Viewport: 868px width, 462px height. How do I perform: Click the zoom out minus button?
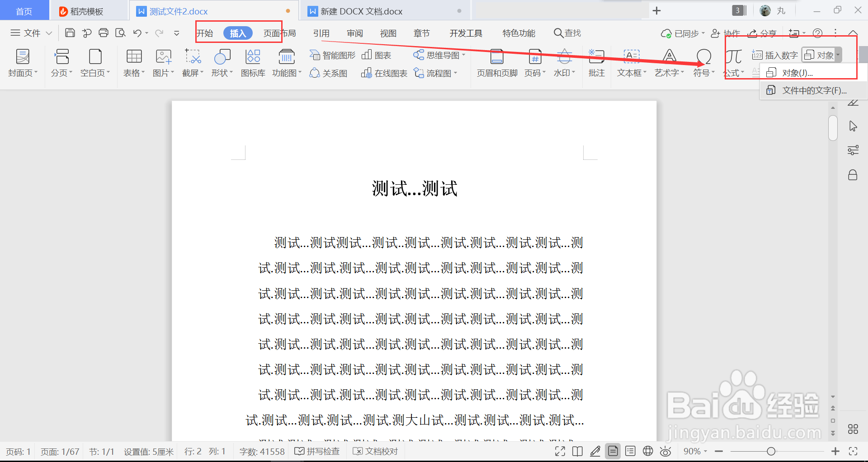(x=719, y=451)
